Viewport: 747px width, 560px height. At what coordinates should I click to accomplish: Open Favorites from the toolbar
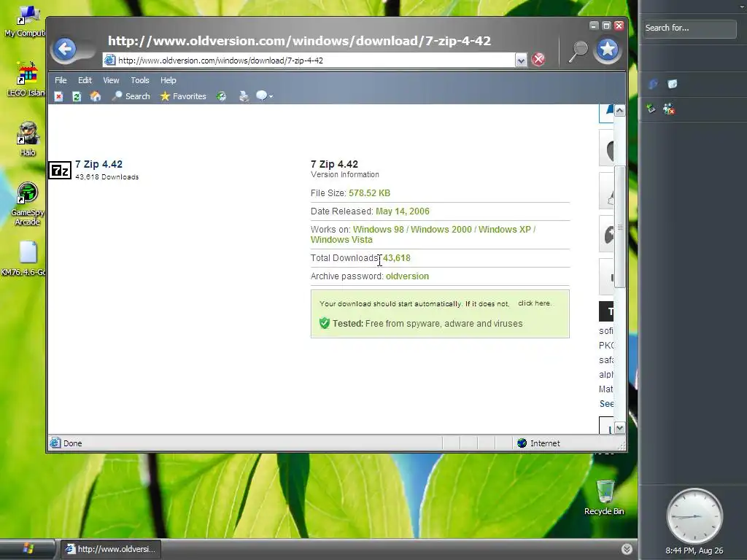point(183,96)
